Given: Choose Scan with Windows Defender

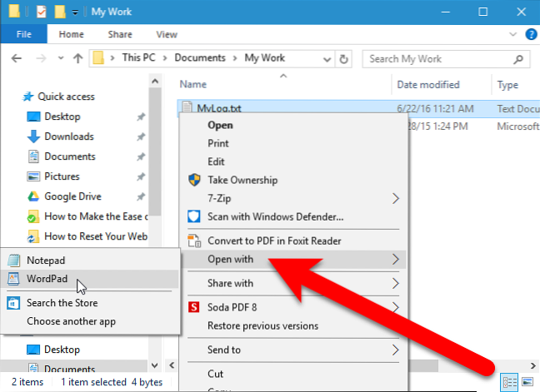Looking at the screenshot, I should click(x=275, y=217).
